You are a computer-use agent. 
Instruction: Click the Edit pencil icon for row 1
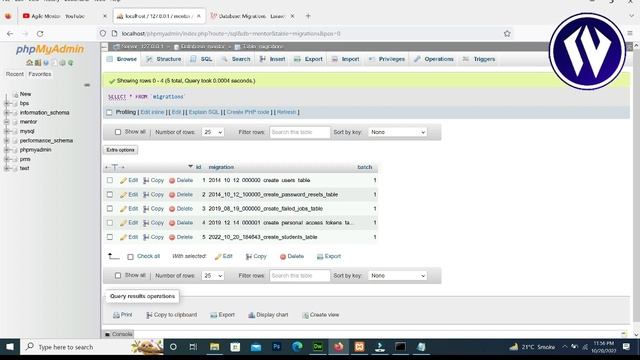[x=123, y=180]
